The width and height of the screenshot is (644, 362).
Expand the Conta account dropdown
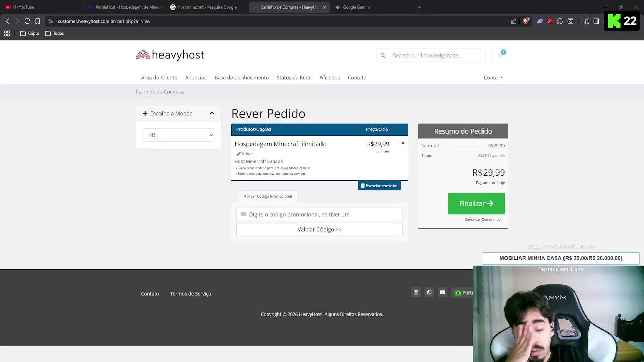click(x=493, y=77)
